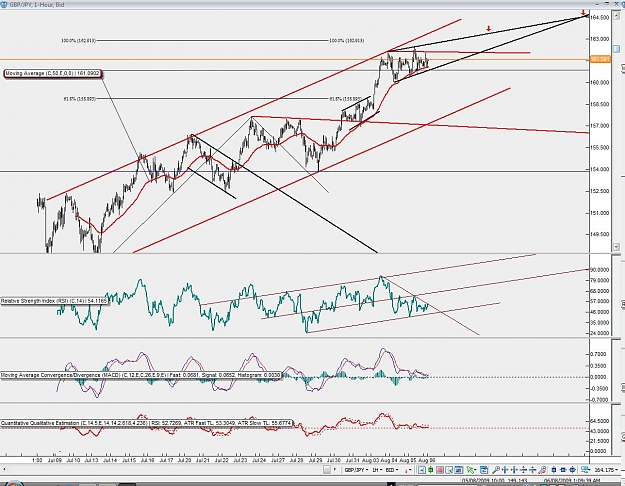Click the Jul 09 date on time axis
The height and width of the screenshot is (486, 625).
point(54,460)
